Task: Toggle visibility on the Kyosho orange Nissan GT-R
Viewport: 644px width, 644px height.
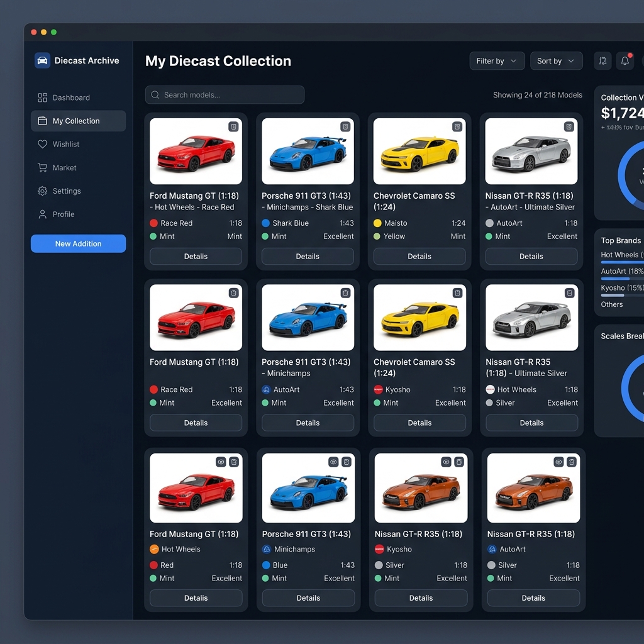Action: tap(446, 462)
